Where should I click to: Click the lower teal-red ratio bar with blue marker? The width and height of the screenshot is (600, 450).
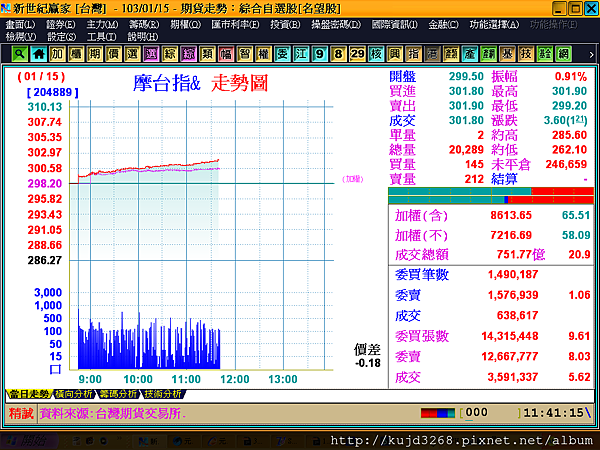(491, 199)
